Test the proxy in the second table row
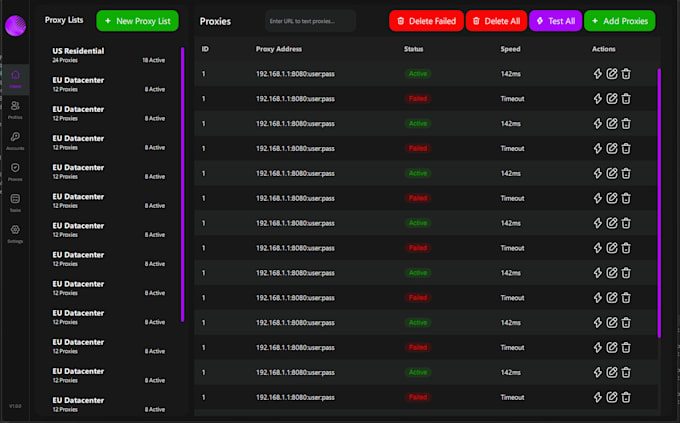 point(598,99)
